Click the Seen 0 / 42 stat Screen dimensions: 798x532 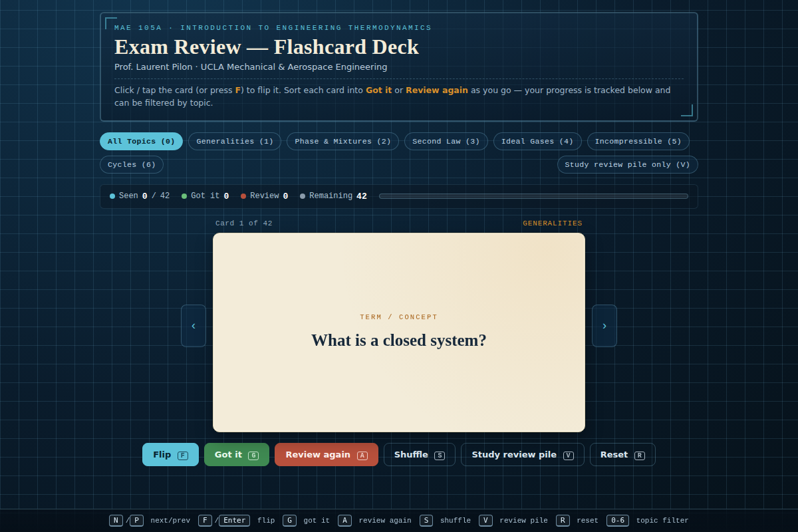coord(140,196)
